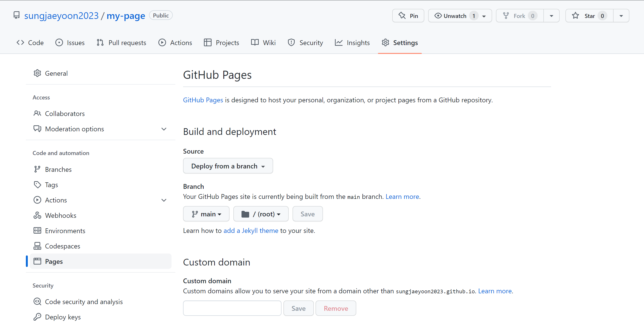Remove the custom domain
This screenshot has width=644, height=323.
point(336,308)
